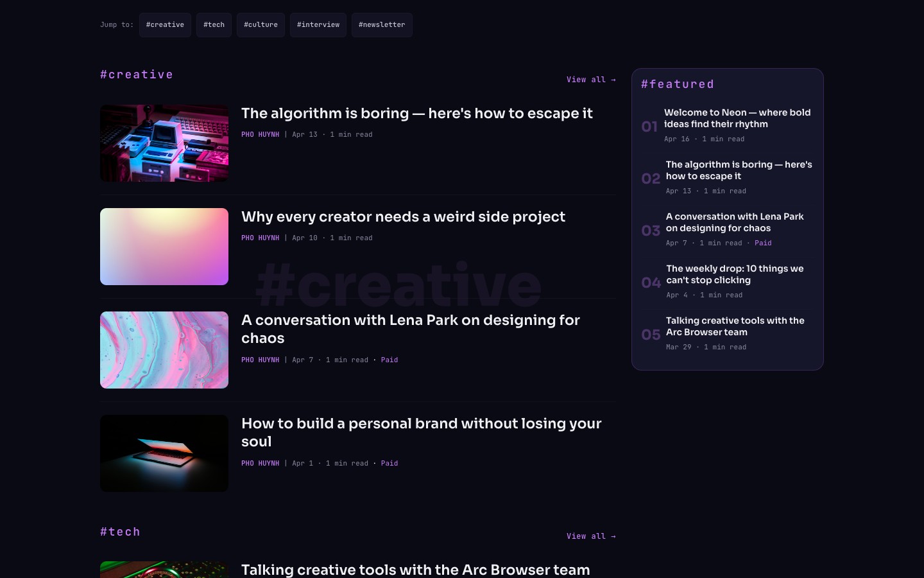
Task: Click the #creative jump tag
Action: pos(165,24)
